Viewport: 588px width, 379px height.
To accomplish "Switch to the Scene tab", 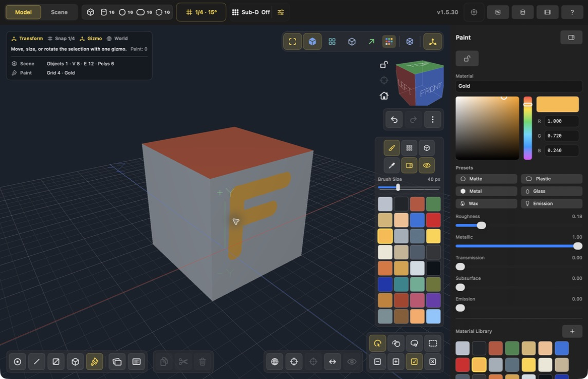I will click(59, 12).
